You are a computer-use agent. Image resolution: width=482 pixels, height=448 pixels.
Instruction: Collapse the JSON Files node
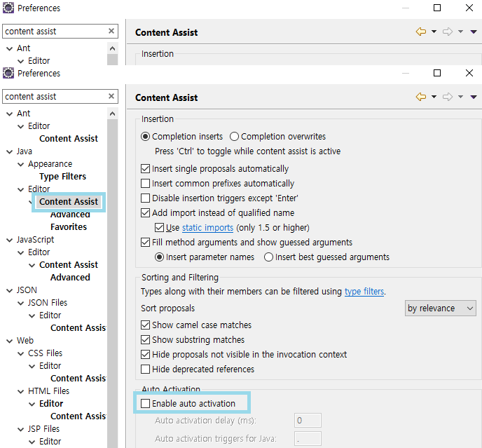pos(20,303)
